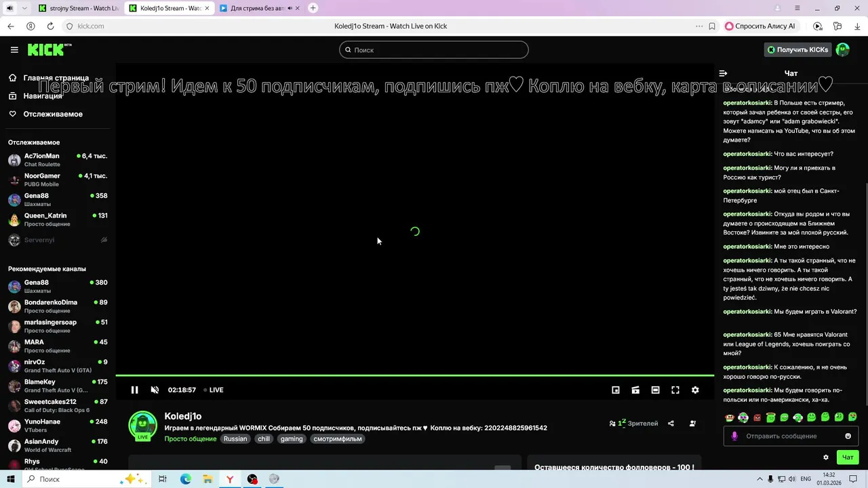Image resolution: width=868 pixels, height=488 pixels.
Task: Open recommended channel marlasingersoap
Action: pos(58,326)
